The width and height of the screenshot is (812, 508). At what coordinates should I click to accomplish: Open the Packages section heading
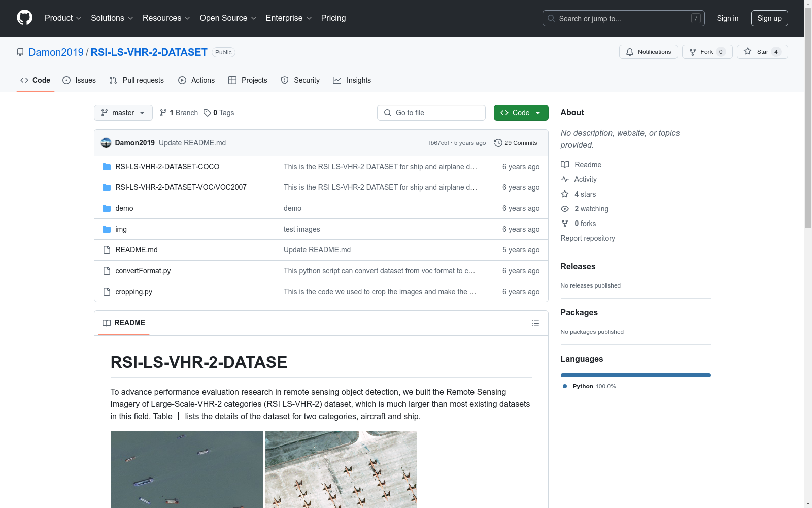pos(579,312)
